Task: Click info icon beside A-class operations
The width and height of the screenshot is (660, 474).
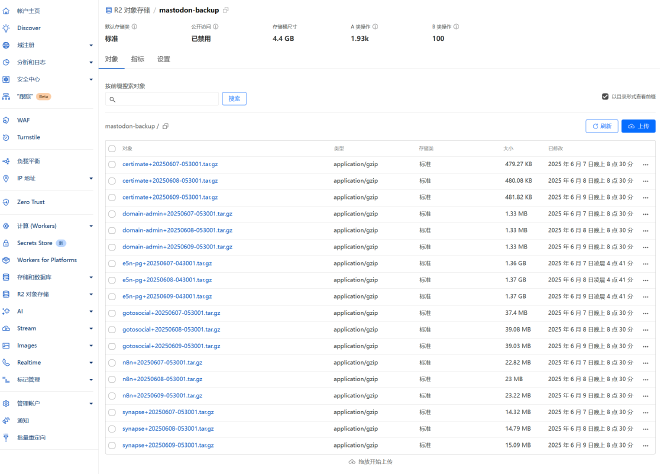Action: 375,27
